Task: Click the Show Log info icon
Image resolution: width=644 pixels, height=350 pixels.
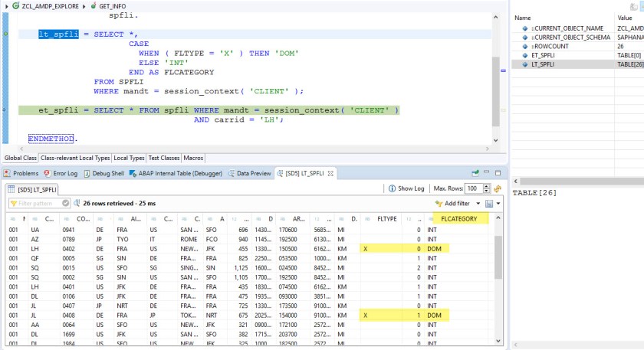Action: (x=393, y=188)
